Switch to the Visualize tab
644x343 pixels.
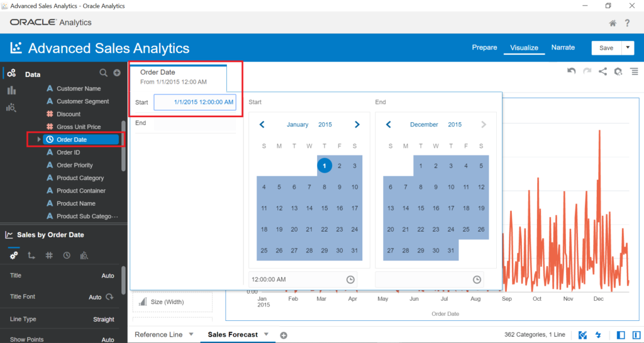(x=524, y=48)
